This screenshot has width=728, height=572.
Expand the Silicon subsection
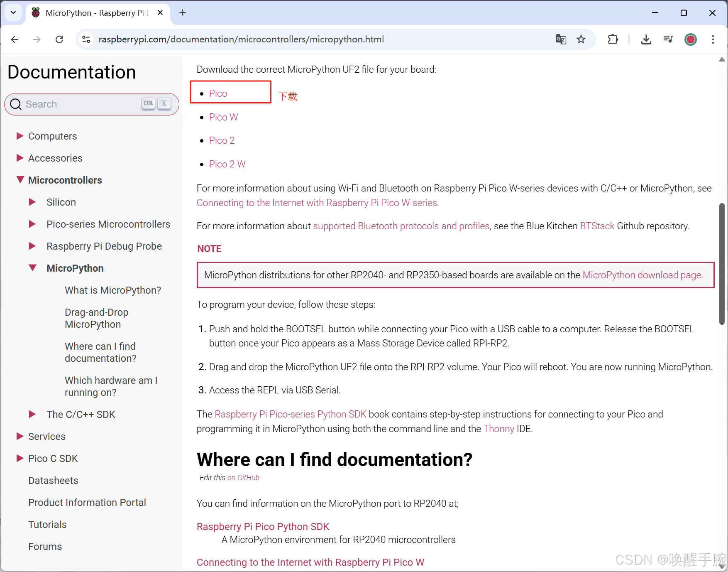click(32, 202)
